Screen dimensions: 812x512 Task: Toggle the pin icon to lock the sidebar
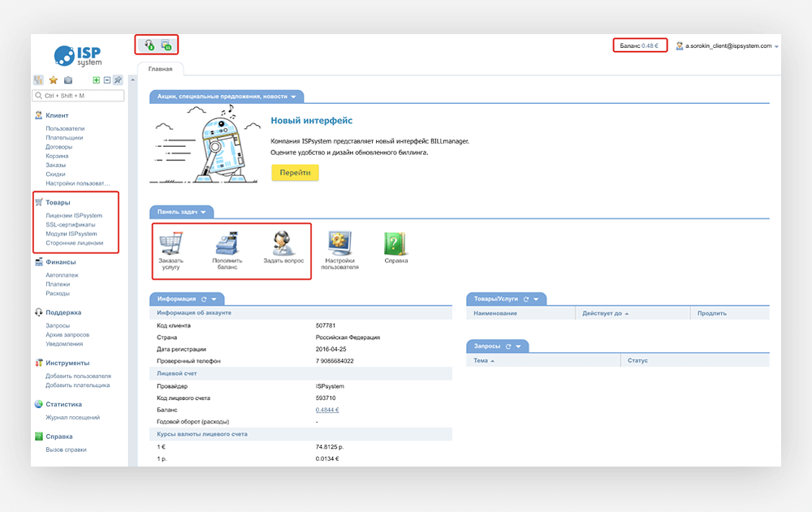tap(118, 80)
